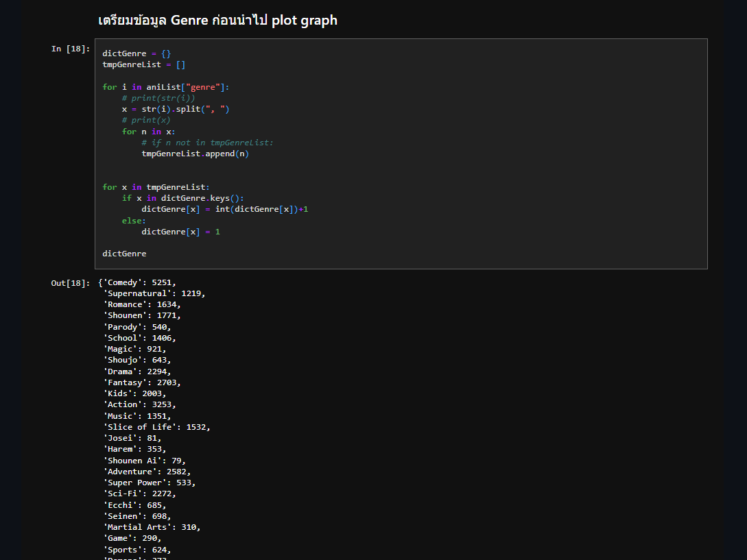Screen dimensions: 747x560
Task: Click output row 'Action': 3253
Action: point(139,404)
